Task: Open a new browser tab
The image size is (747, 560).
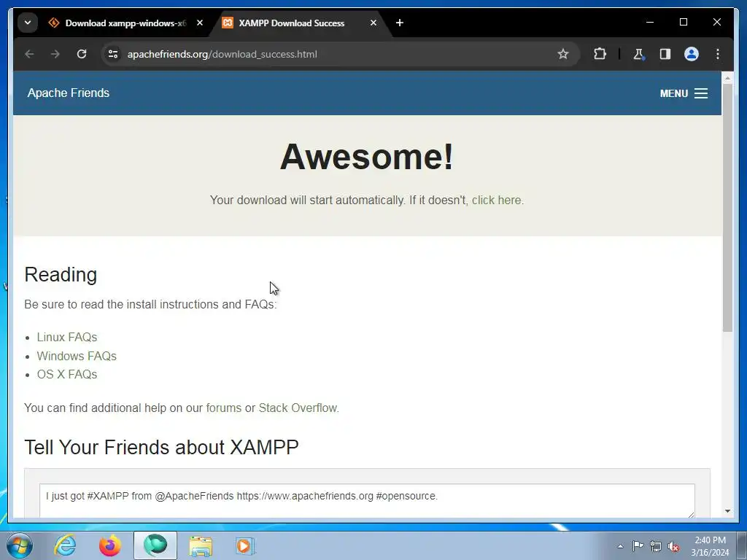Action: 400,23
